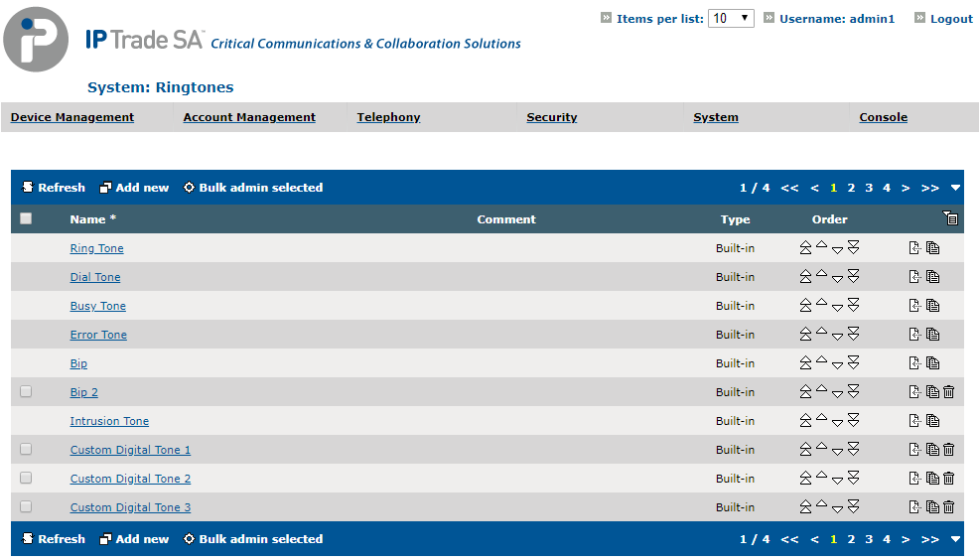Sort table by Name column header
The width and height of the screenshot is (980, 560).
(93, 219)
